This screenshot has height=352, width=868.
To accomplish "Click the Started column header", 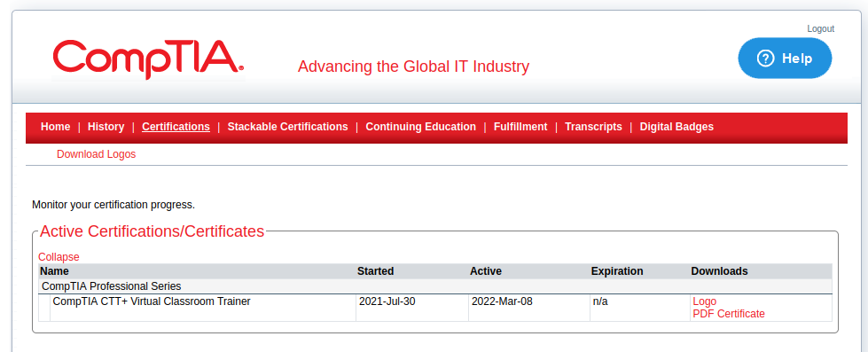I will coord(375,271).
